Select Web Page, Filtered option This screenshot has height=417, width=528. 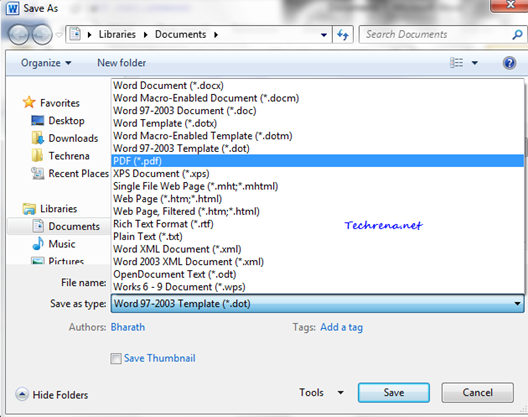(317, 211)
